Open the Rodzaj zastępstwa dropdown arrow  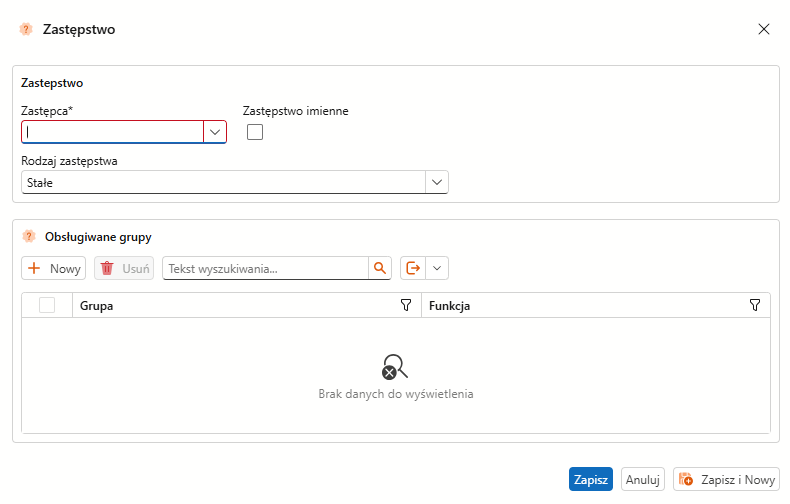[x=437, y=182]
